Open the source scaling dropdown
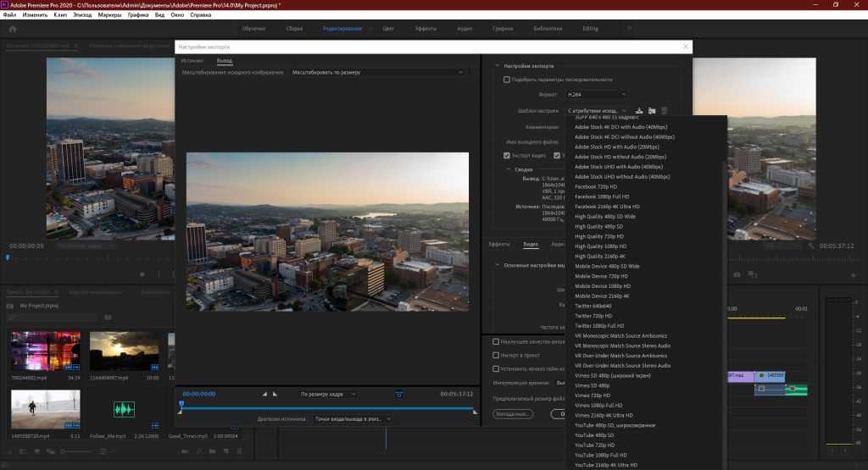The image size is (868, 470). tap(377, 73)
